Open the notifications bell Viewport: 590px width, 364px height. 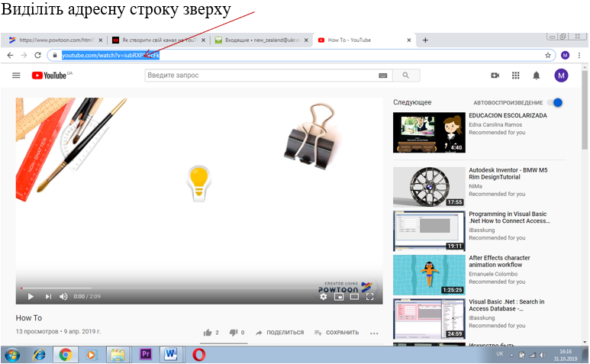(x=537, y=76)
